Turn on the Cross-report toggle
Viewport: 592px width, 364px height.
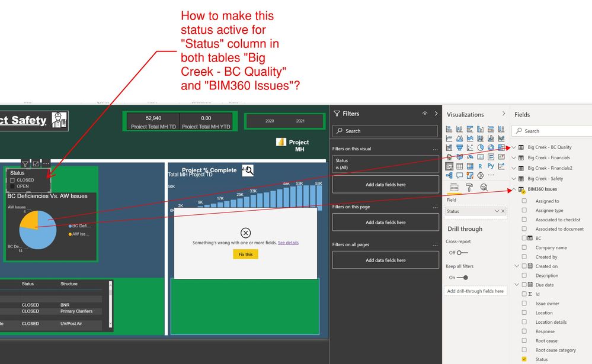tap(462, 253)
